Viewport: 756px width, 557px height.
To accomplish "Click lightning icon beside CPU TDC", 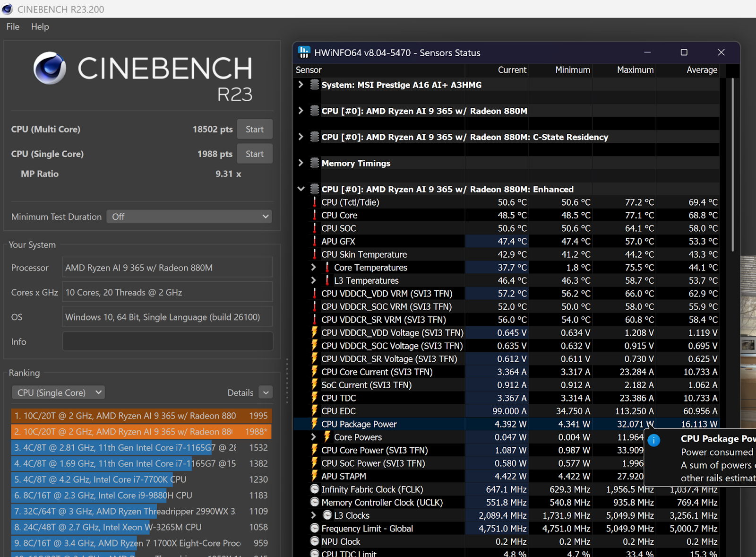I will (x=315, y=398).
